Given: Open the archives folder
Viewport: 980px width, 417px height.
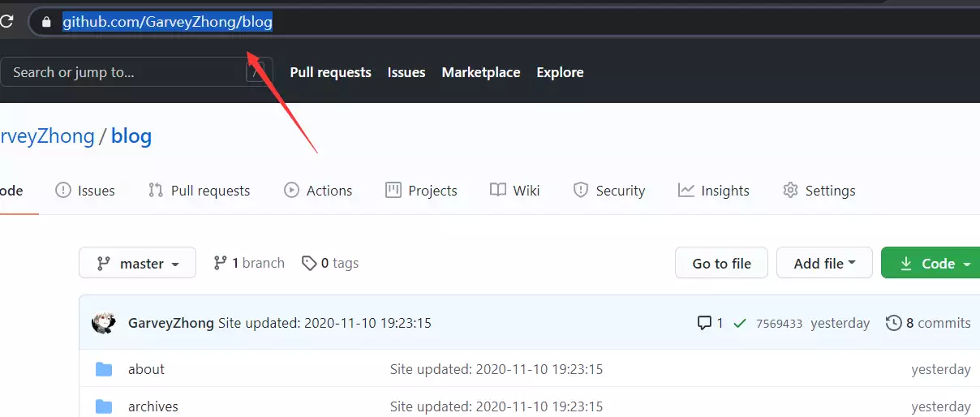Looking at the screenshot, I should [153, 406].
